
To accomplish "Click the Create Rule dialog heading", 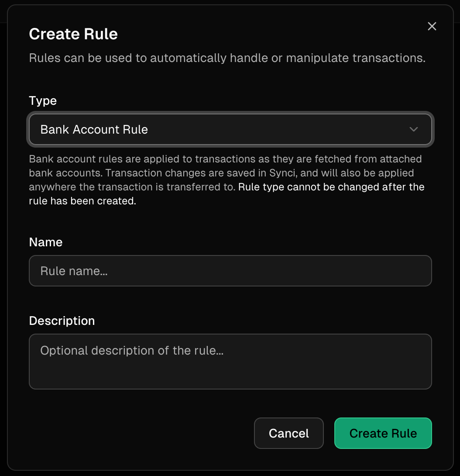I will [x=73, y=34].
